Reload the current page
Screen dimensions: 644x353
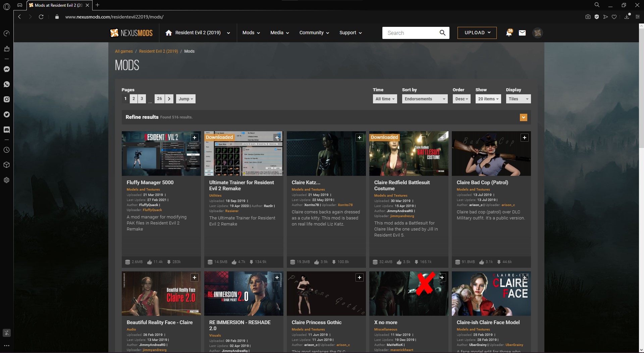(41, 17)
